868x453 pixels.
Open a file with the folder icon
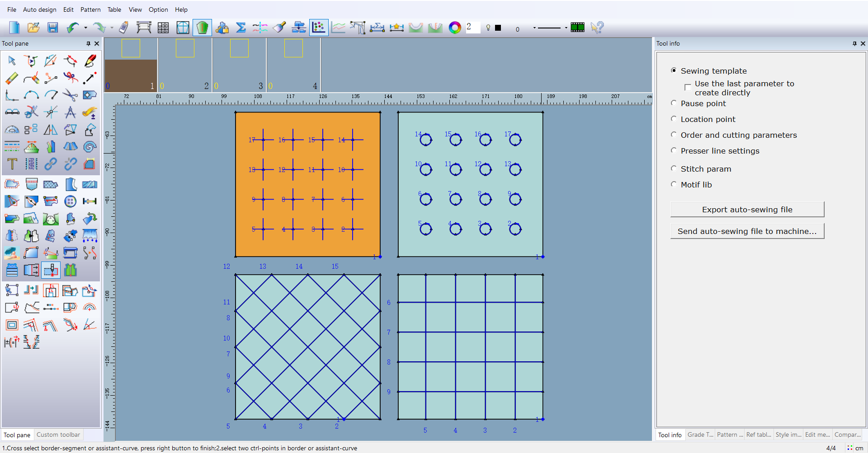tap(33, 28)
